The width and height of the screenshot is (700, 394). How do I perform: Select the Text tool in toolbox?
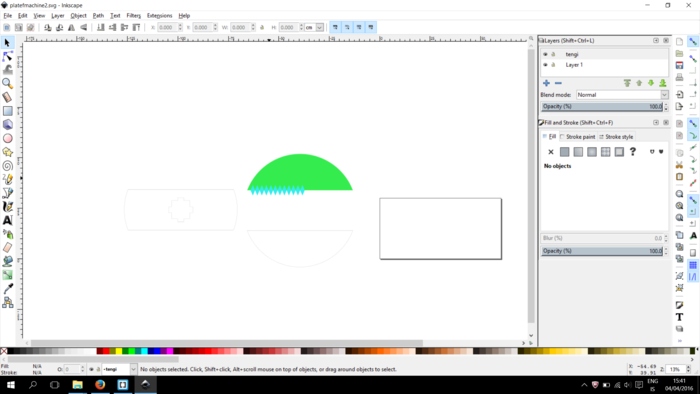coord(7,220)
